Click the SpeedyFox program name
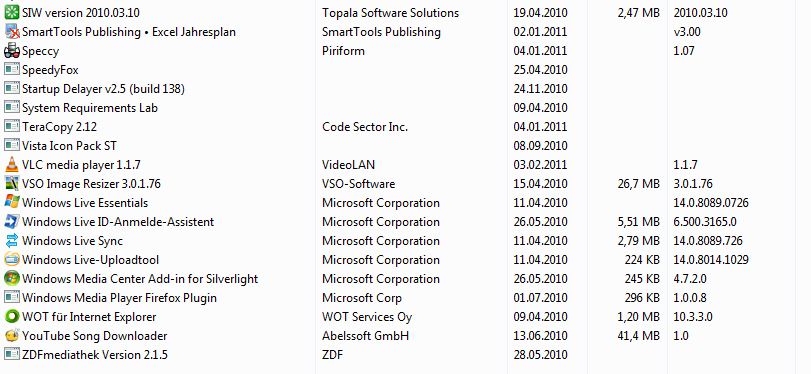Viewport: 811px width, 374px height. point(50,70)
